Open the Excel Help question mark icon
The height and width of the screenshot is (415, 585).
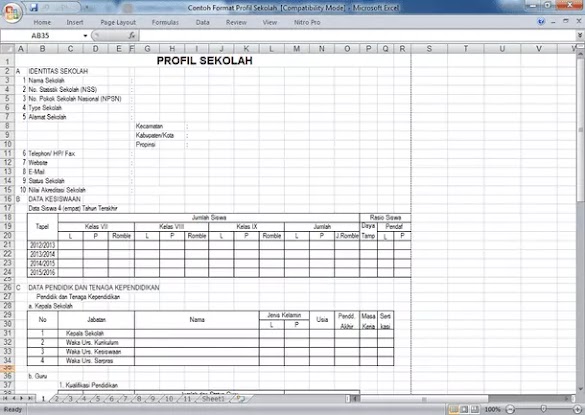tap(541, 22)
